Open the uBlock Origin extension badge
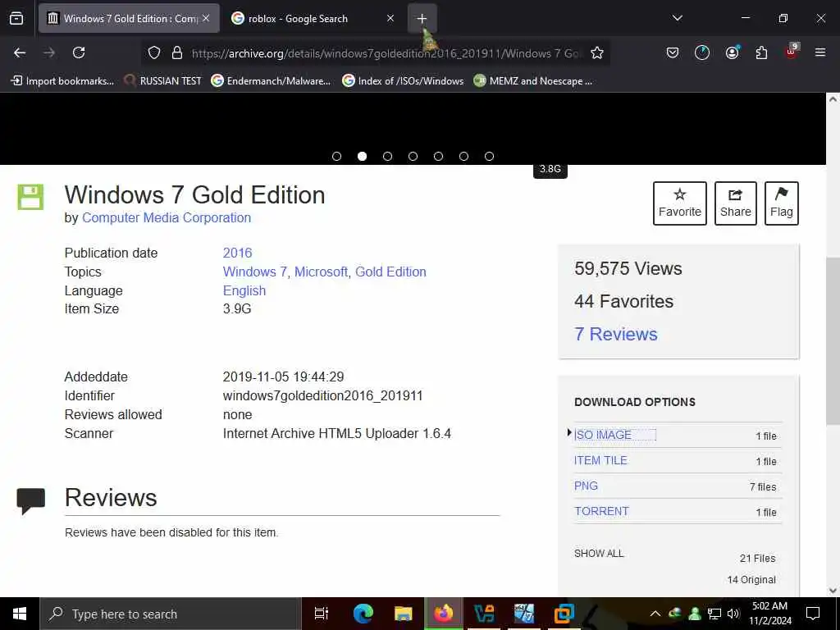The width and height of the screenshot is (840, 630). pos(792,52)
